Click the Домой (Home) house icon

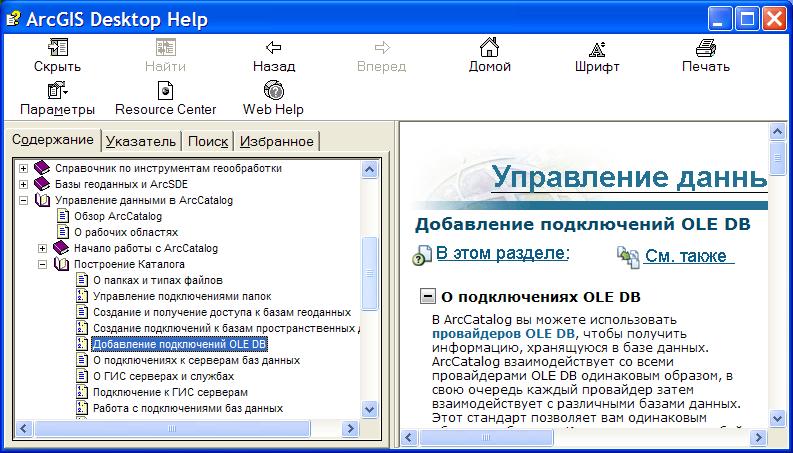click(489, 48)
